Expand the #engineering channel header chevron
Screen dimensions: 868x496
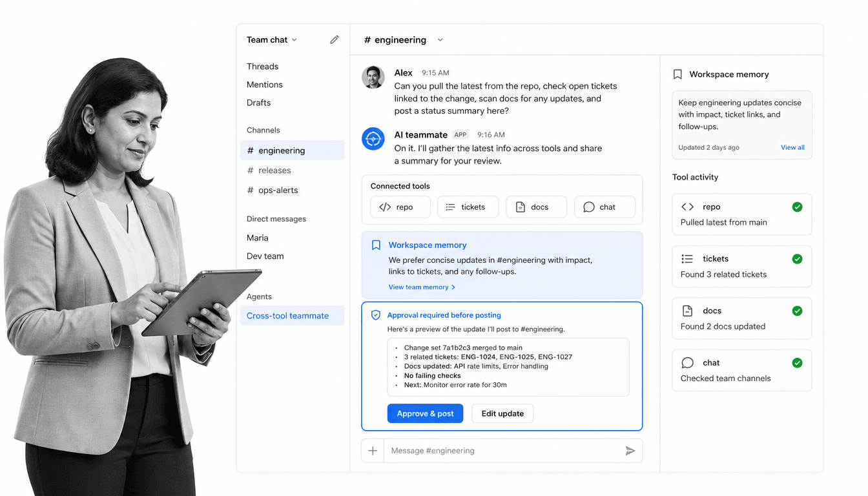[440, 40]
